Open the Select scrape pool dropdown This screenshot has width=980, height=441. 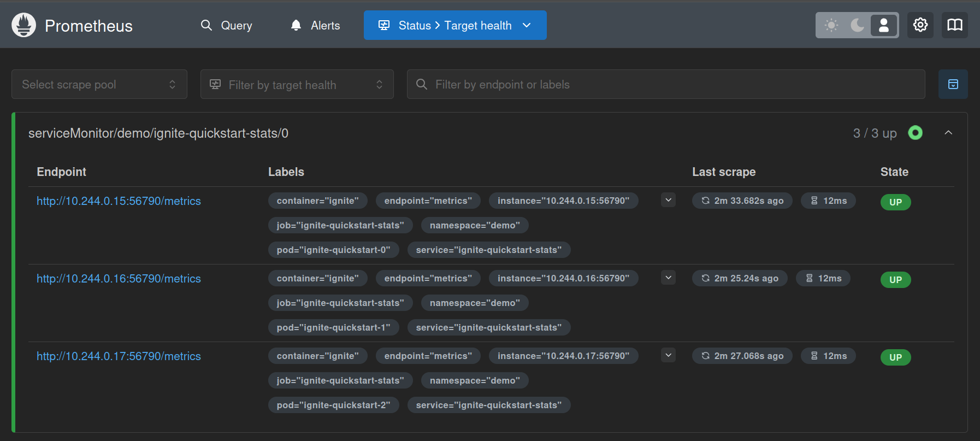pyautogui.click(x=99, y=84)
